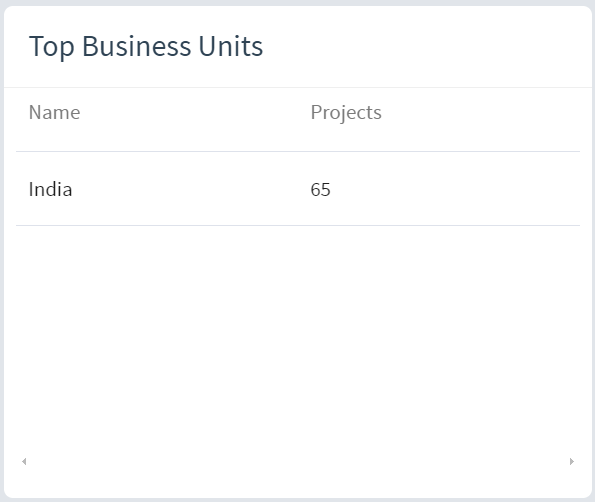Click the Top Business Units title
Viewport: 595px width, 502px height.
pos(146,46)
